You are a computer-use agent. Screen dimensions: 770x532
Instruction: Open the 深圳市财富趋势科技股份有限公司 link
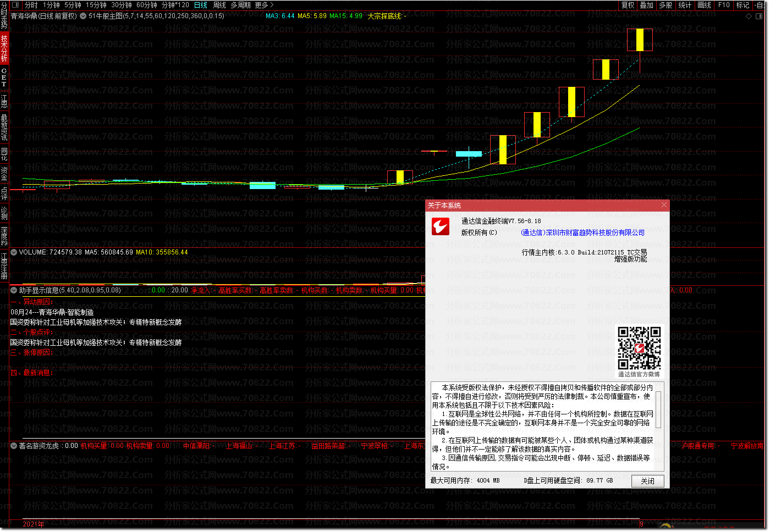(582, 232)
